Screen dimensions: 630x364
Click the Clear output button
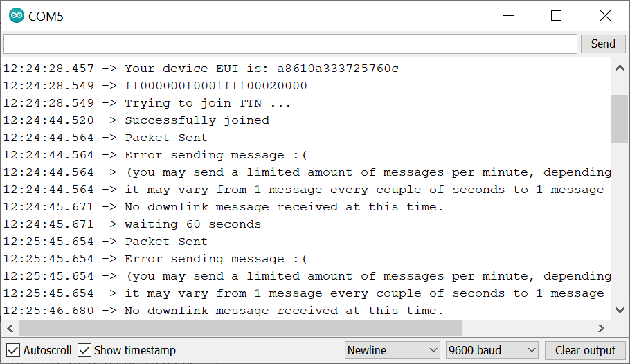pyautogui.click(x=585, y=350)
